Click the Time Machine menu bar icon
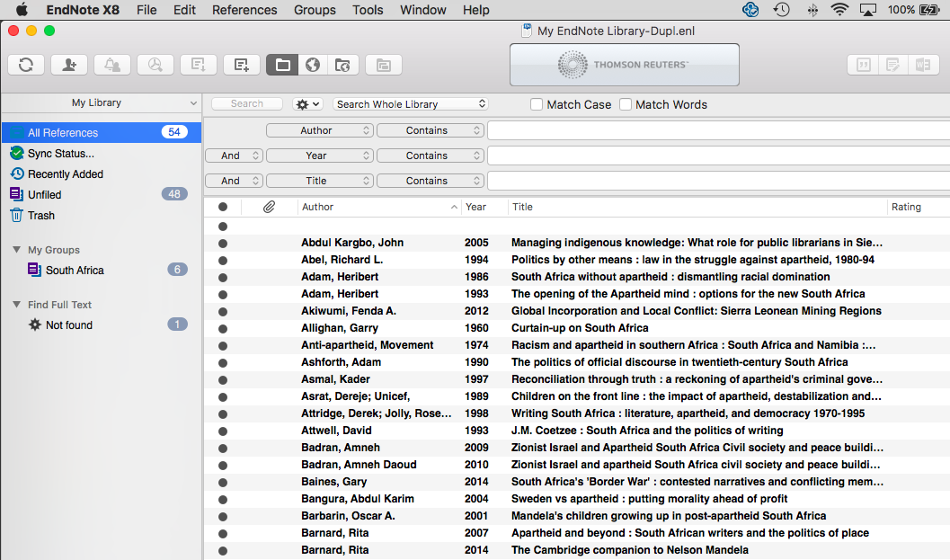Image resolution: width=950 pixels, height=560 pixels. click(782, 10)
